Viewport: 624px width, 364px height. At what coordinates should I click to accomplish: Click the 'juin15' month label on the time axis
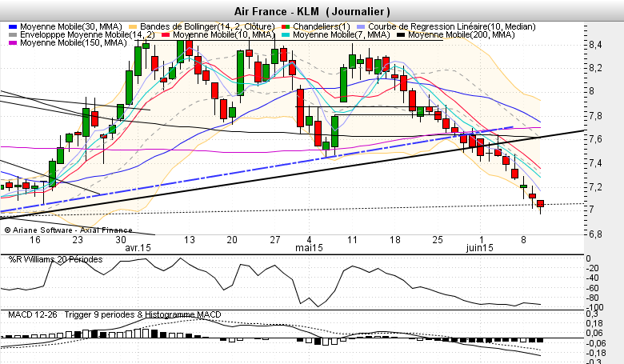[x=479, y=248]
